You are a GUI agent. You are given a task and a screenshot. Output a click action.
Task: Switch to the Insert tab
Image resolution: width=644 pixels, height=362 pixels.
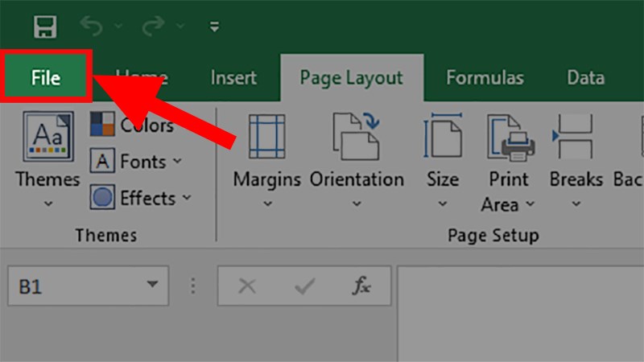(x=233, y=78)
